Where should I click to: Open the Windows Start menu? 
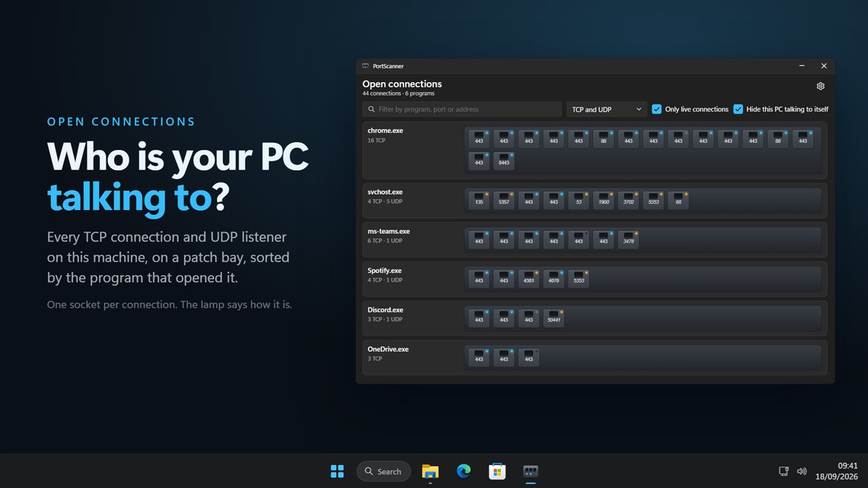[337, 471]
